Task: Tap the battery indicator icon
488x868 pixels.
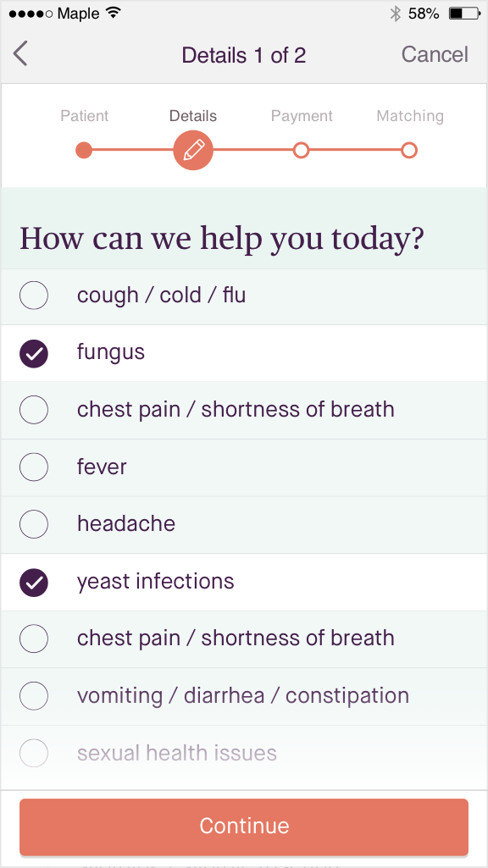Action: [464, 14]
